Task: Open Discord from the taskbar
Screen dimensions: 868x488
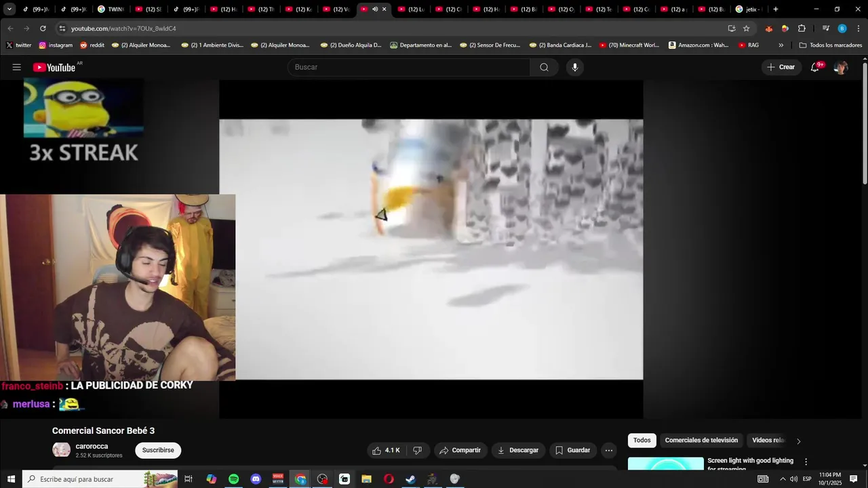Action: [x=256, y=479]
